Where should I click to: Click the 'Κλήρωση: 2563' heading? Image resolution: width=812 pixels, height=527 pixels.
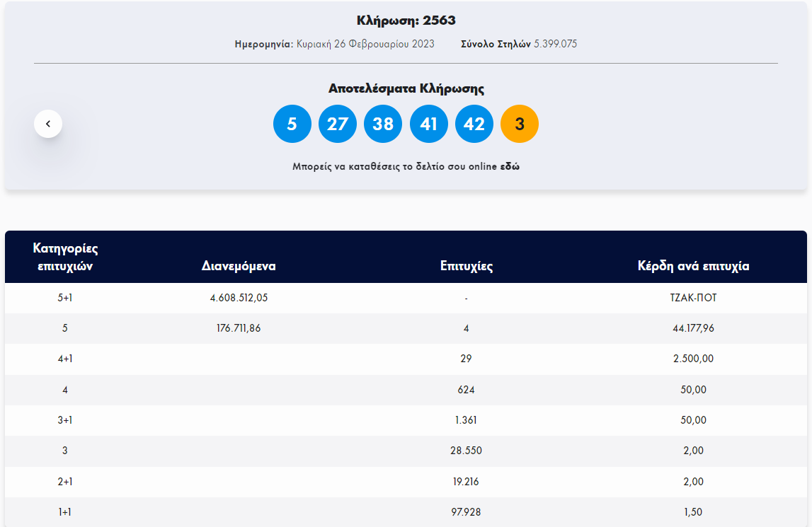[406, 21]
